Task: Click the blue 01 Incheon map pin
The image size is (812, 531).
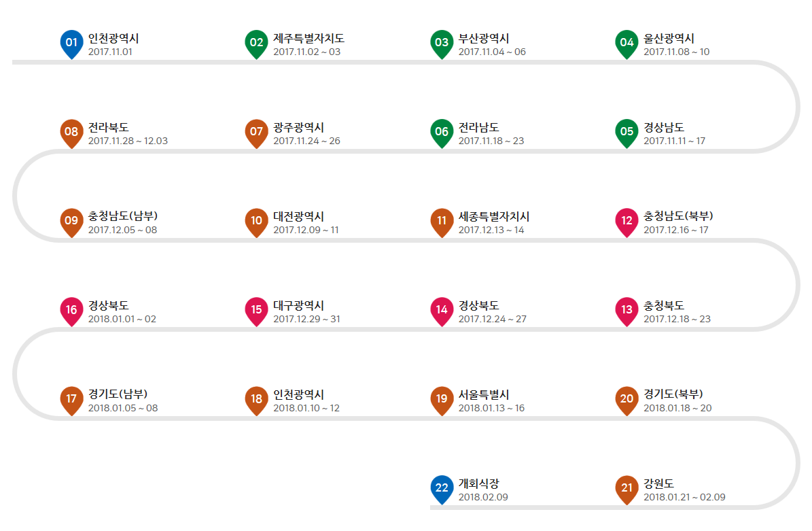Action: [x=71, y=43]
